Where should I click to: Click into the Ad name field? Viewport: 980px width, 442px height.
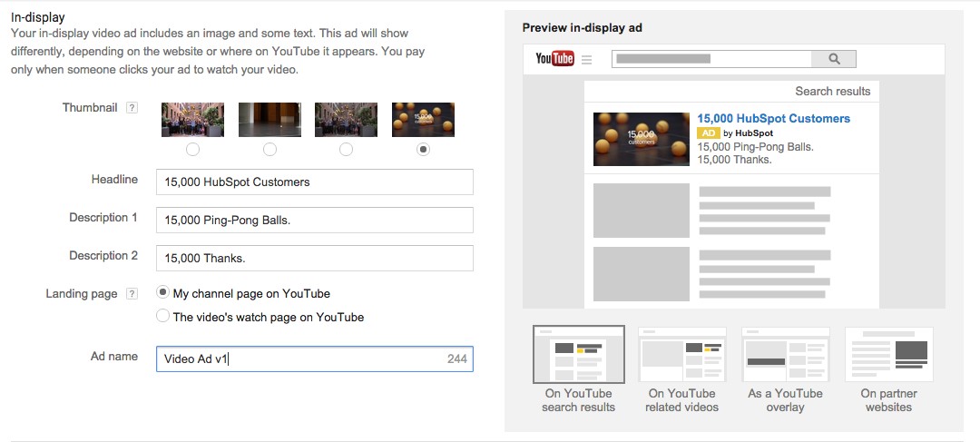click(314, 359)
